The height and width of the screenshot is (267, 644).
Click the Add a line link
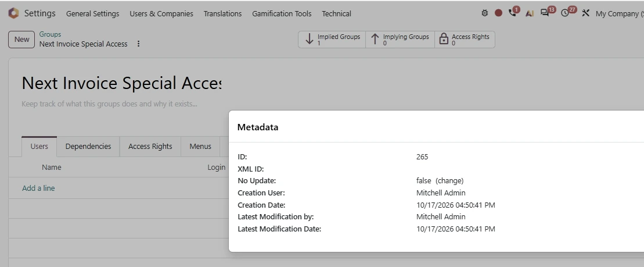38,188
